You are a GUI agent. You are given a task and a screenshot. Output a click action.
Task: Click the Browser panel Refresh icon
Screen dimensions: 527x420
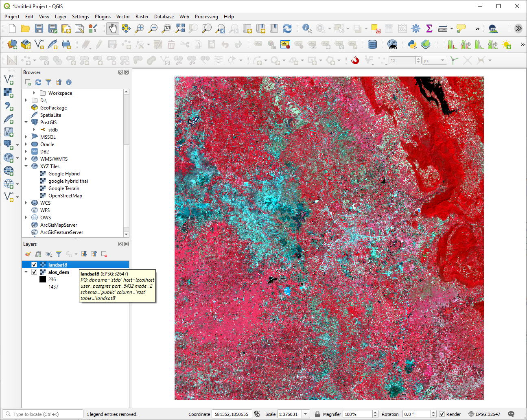(x=38, y=82)
